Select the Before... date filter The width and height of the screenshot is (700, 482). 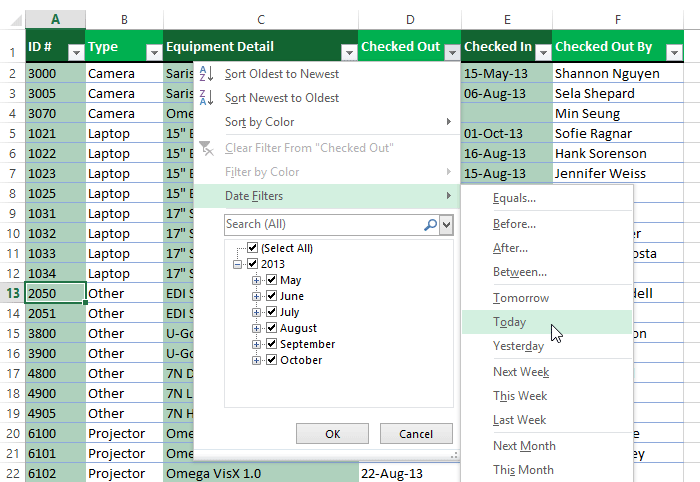547,224
